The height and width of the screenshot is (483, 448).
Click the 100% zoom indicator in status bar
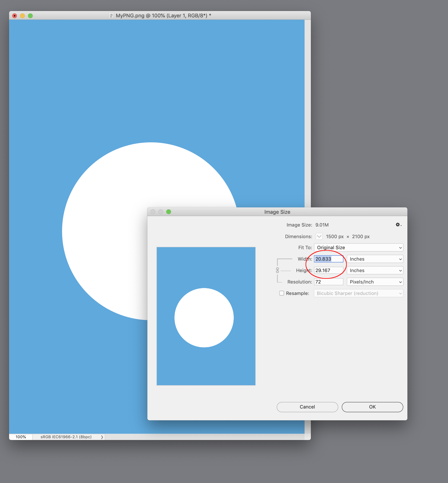(21, 437)
